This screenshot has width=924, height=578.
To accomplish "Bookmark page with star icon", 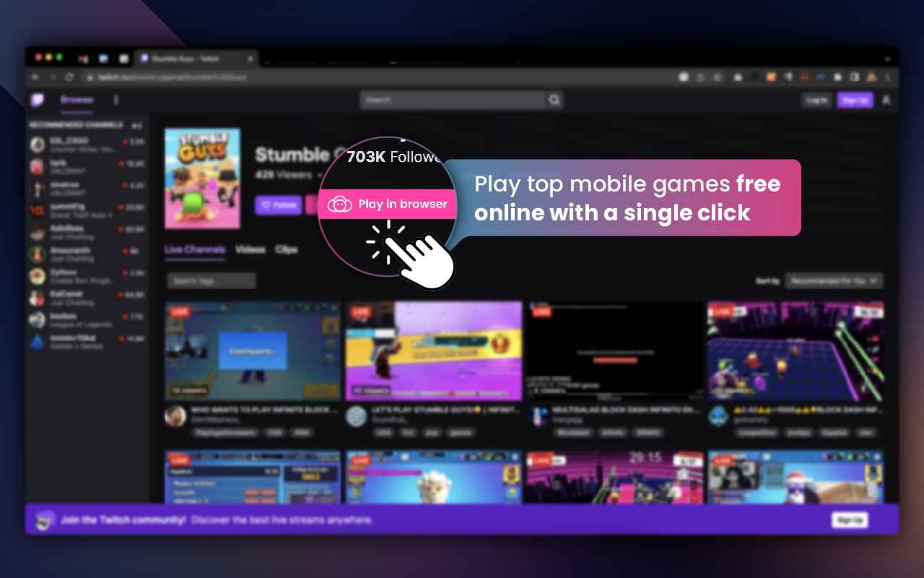I will point(717,77).
